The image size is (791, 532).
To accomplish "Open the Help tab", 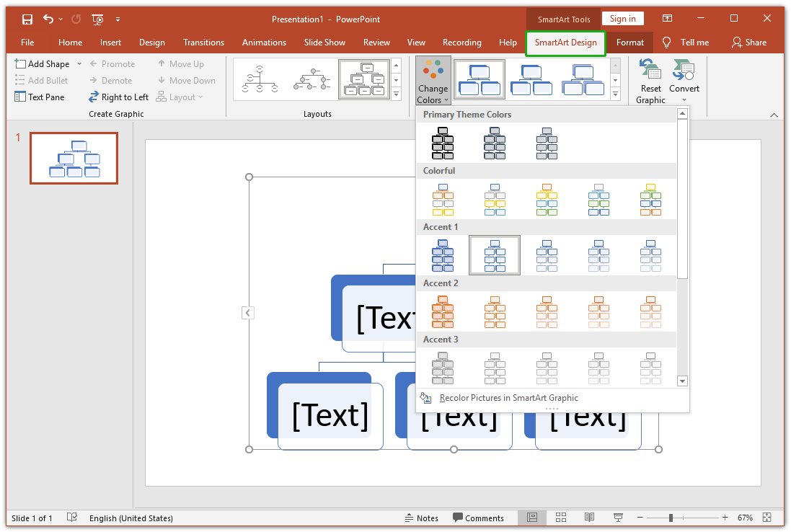I will pyautogui.click(x=508, y=43).
